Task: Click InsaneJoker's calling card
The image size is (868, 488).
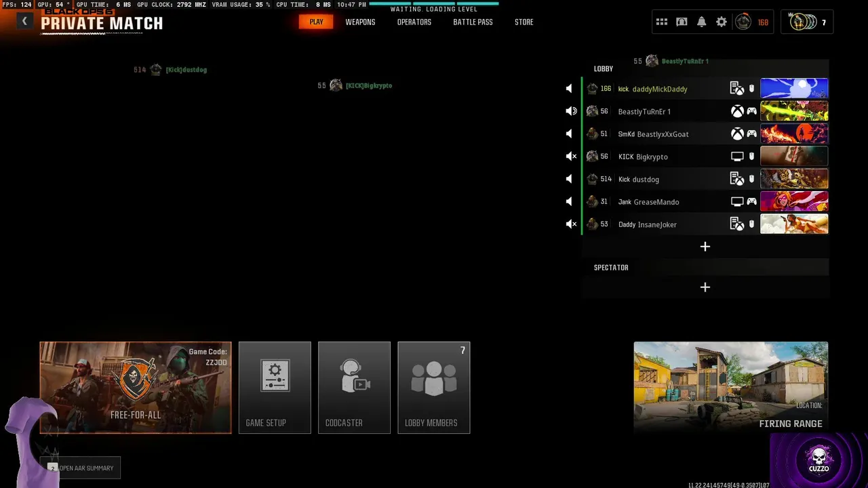Action: [x=794, y=224]
